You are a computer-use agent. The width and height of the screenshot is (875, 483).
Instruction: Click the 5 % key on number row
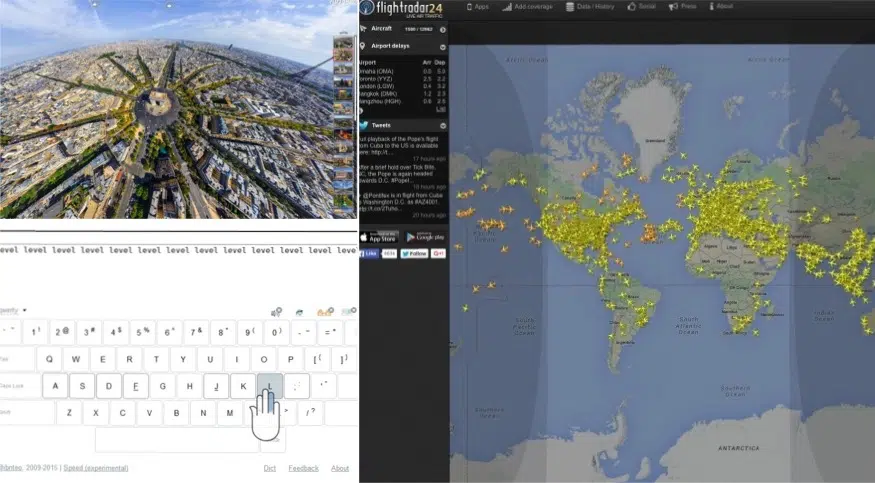click(142, 332)
